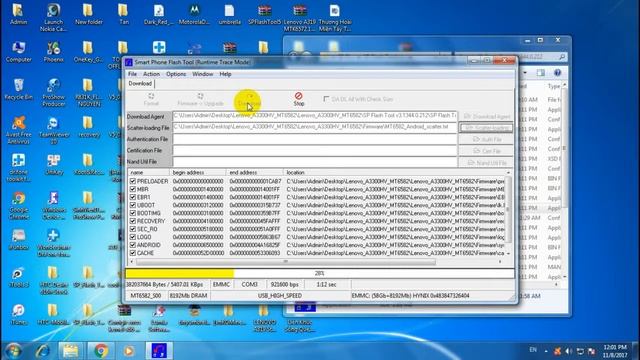Uncheck the BOOTIMG partition checkbox
640x360 pixels.
133,213
